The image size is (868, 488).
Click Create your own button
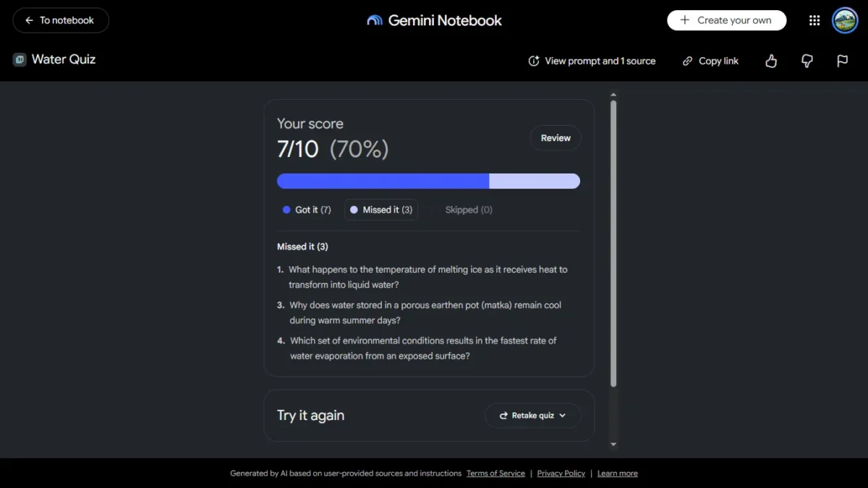tap(726, 20)
